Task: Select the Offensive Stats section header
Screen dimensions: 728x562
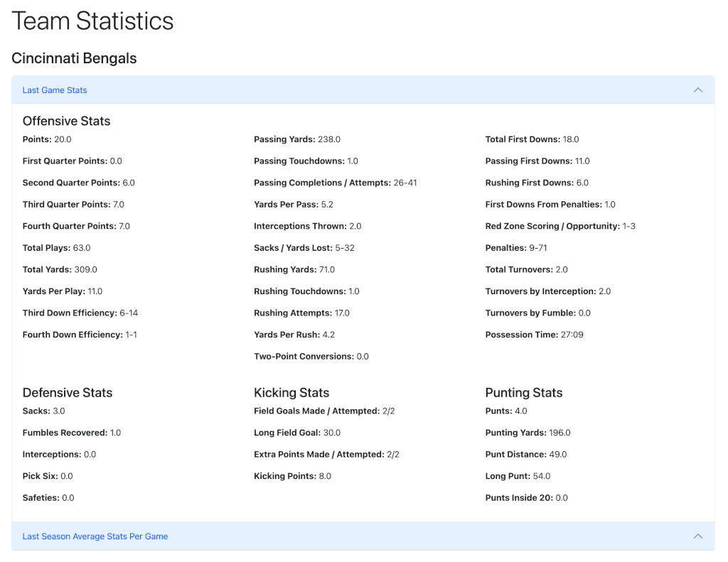Action: point(66,121)
